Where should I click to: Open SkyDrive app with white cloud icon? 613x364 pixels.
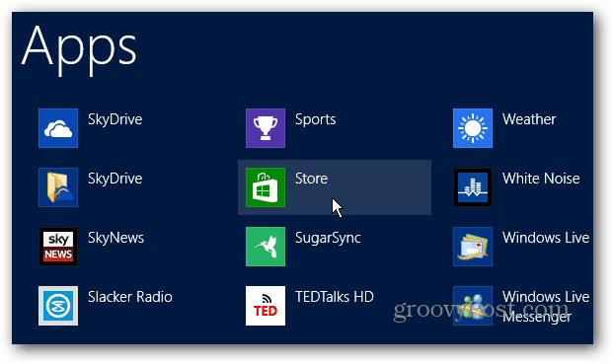click(58, 128)
